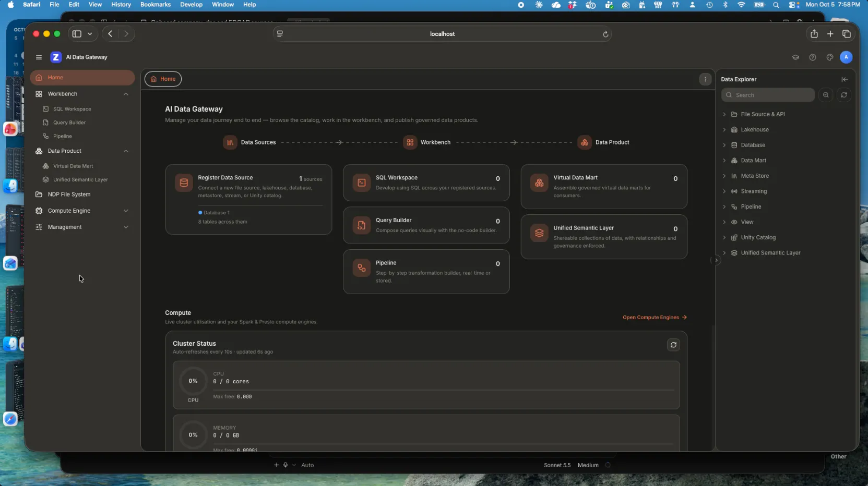This screenshot has width=868, height=486.
Task: Click the graduation cap tutorial icon
Action: [x=795, y=57]
